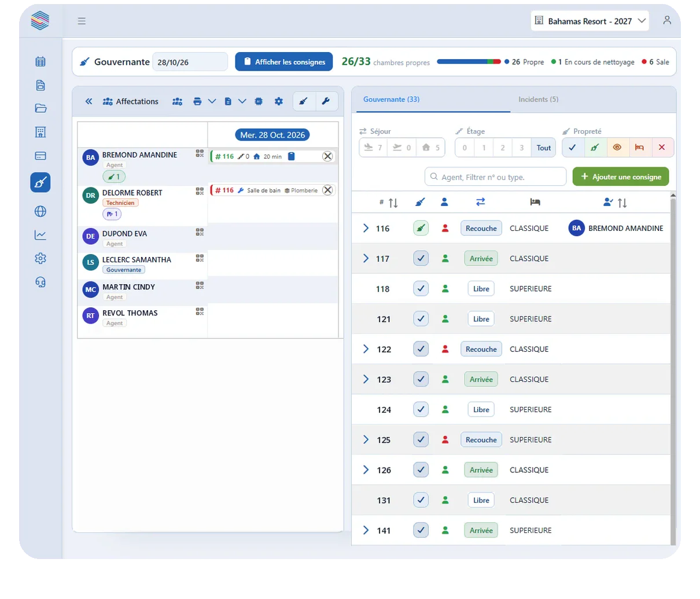This screenshot has height=599, width=700.
Task: Click the QR code icon for DUPOND EVA
Action: tap(200, 232)
